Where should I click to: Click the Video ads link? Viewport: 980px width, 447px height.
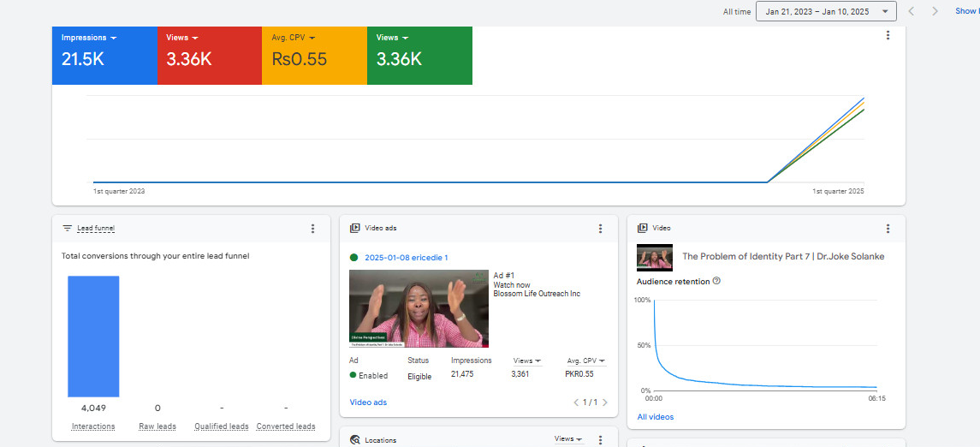(x=368, y=402)
